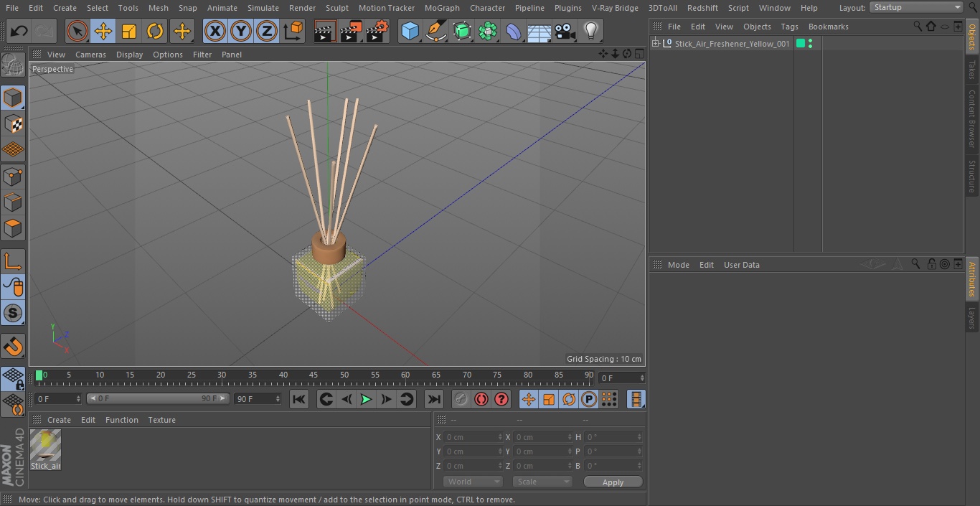
Task: Open material manager Texture menu
Action: (x=161, y=420)
